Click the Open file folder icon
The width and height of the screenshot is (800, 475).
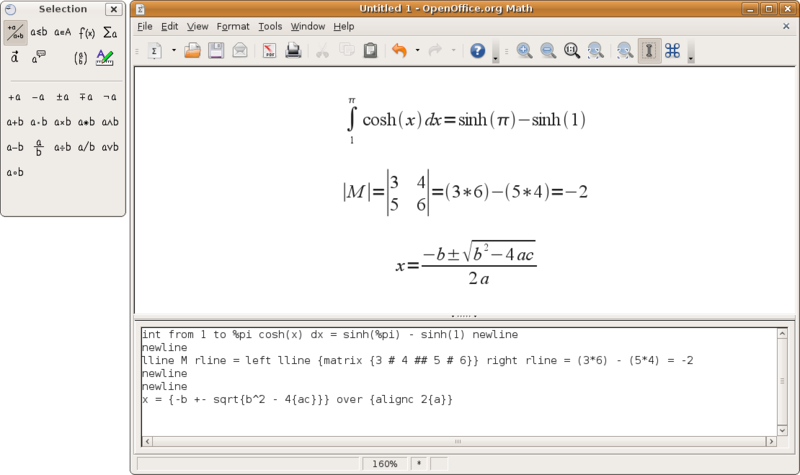click(x=192, y=51)
